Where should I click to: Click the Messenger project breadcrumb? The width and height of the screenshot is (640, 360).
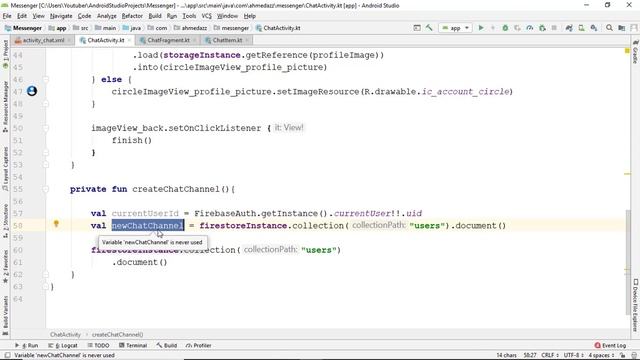click(x=24, y=28)
